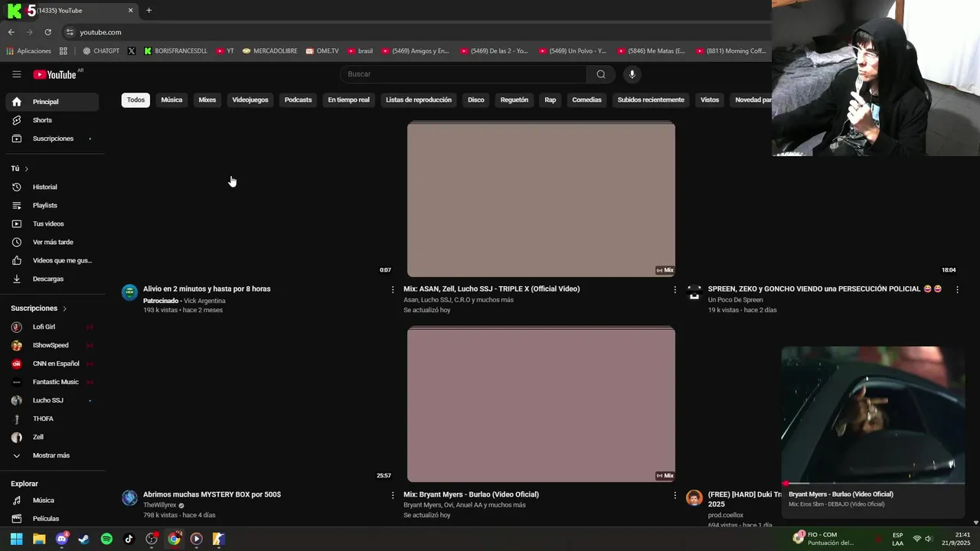Click the YouTube search field
This screenshot has height=551, width=980.
[x=463, y=74]
